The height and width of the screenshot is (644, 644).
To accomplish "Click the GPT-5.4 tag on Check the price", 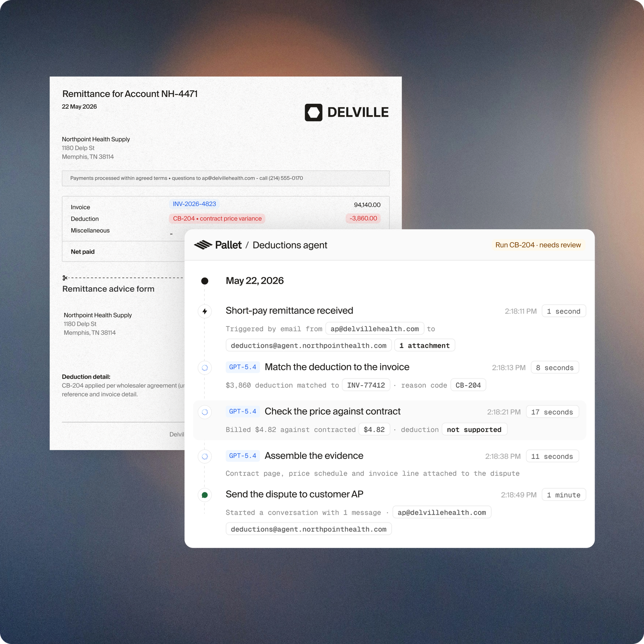I will [x=243, y=411].
